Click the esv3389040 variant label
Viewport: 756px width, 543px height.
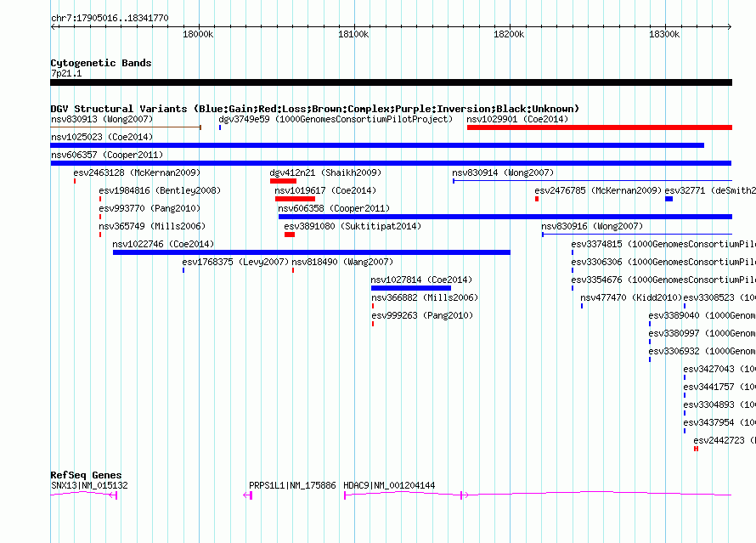point(702,315)
